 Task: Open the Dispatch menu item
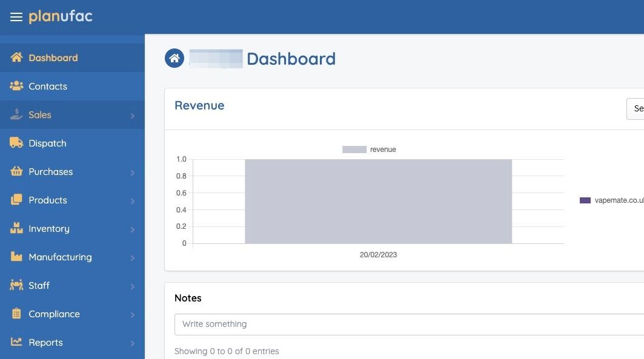(72, 143)
